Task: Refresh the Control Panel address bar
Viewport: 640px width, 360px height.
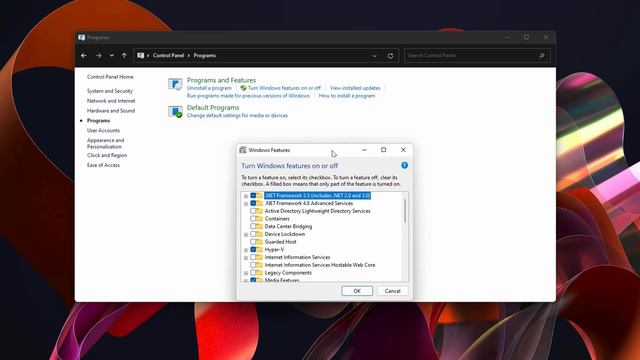Action: pyautogui.click(x=390, y=56)
